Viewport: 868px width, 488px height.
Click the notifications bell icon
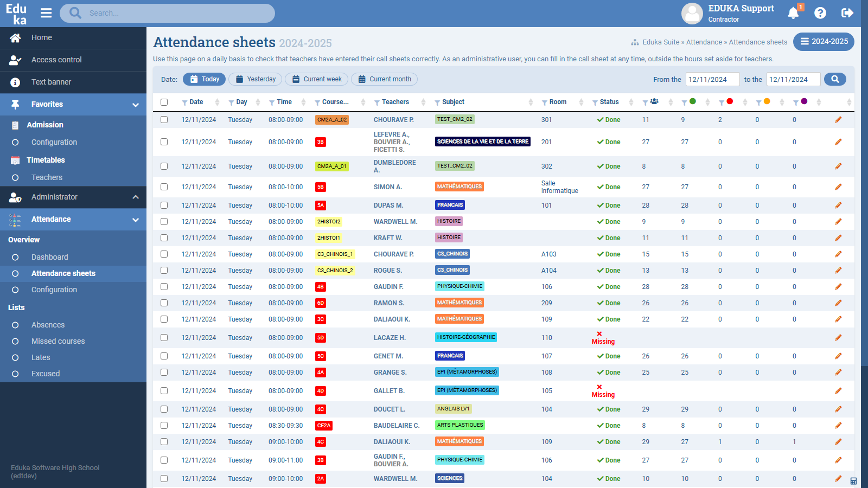(793, 13)
